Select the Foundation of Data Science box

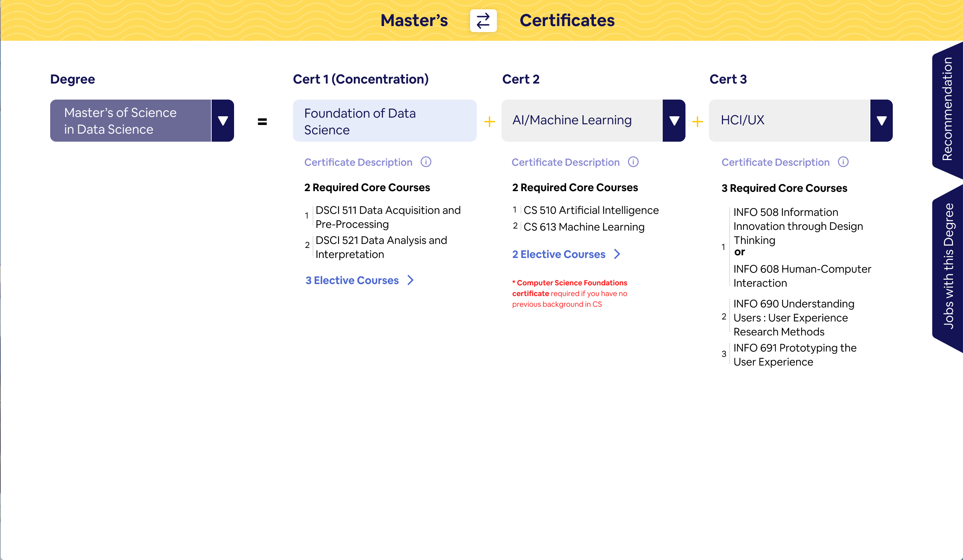click(x=384, y=121)
